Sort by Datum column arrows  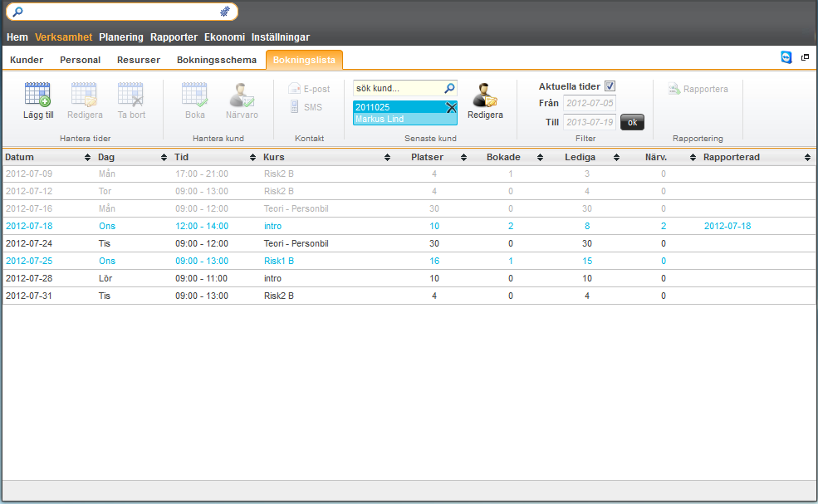[87, 158]
